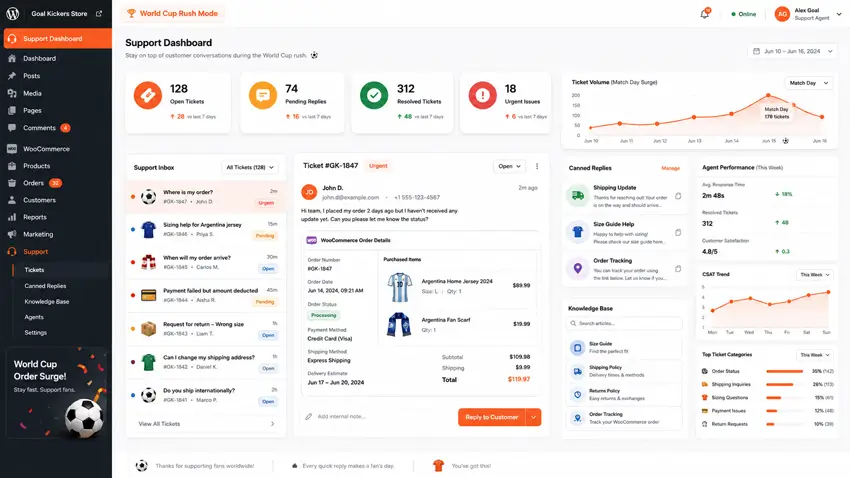Open the Support Dashboard menu item
The height and width of the screenshot is (478, 850).
pyautogui.click(x=57, y=38)
